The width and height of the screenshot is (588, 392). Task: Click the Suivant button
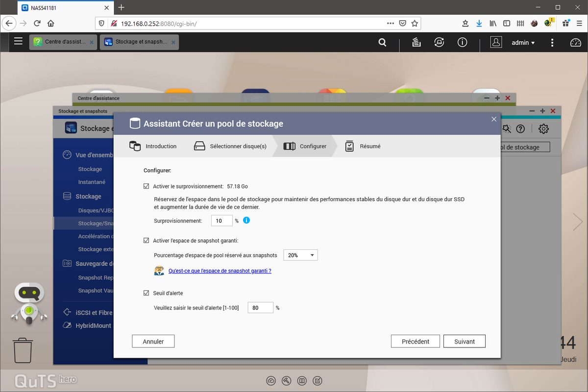(x=465, y=341)
